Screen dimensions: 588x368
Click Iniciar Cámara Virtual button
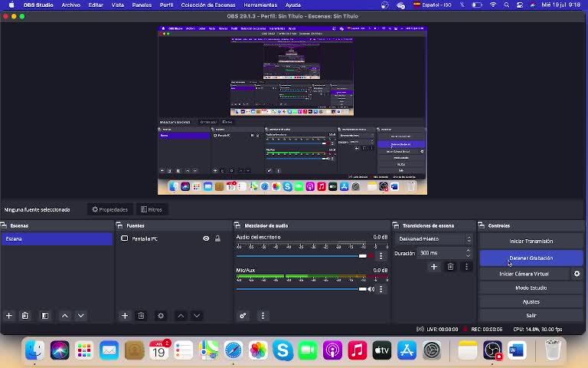[x=524, y=274]
